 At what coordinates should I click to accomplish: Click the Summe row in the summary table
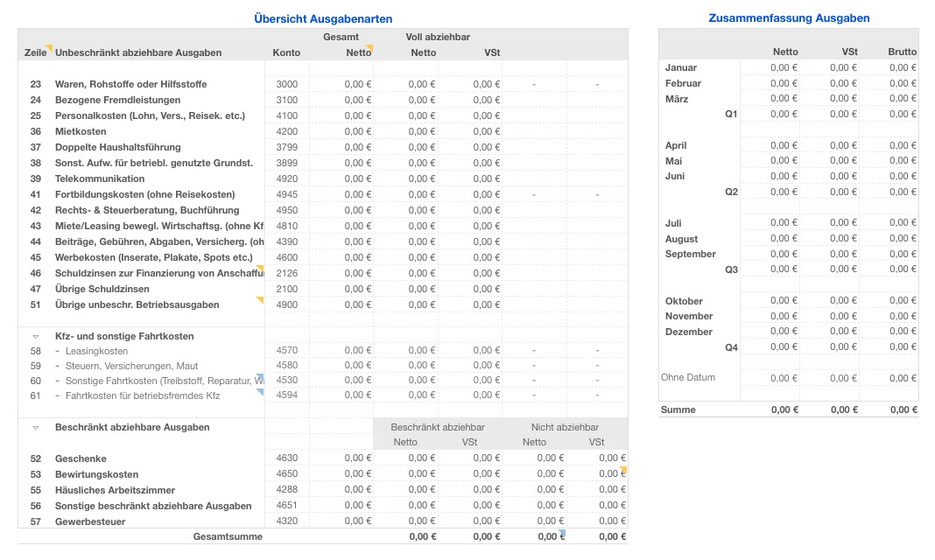(x=678, y=409)
